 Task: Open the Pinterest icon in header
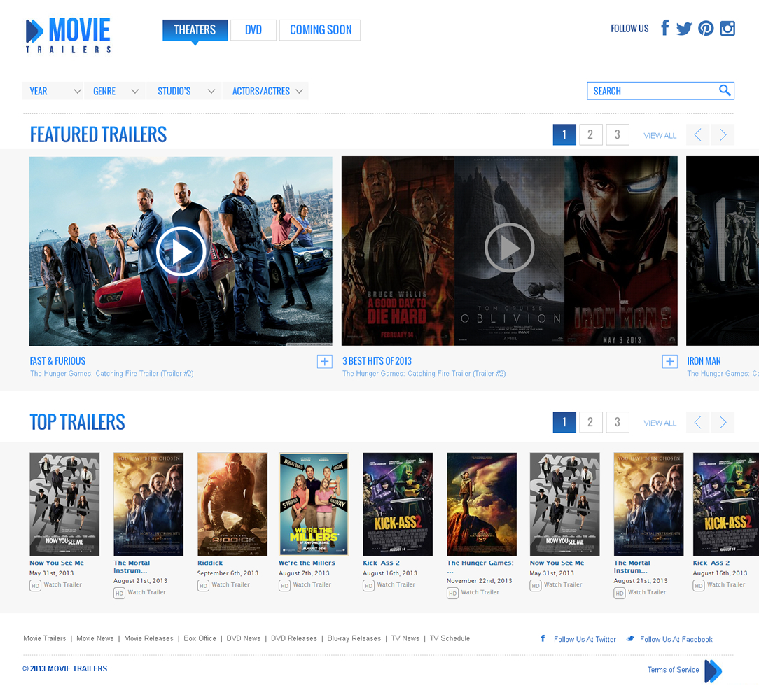[x=706, y=29]
